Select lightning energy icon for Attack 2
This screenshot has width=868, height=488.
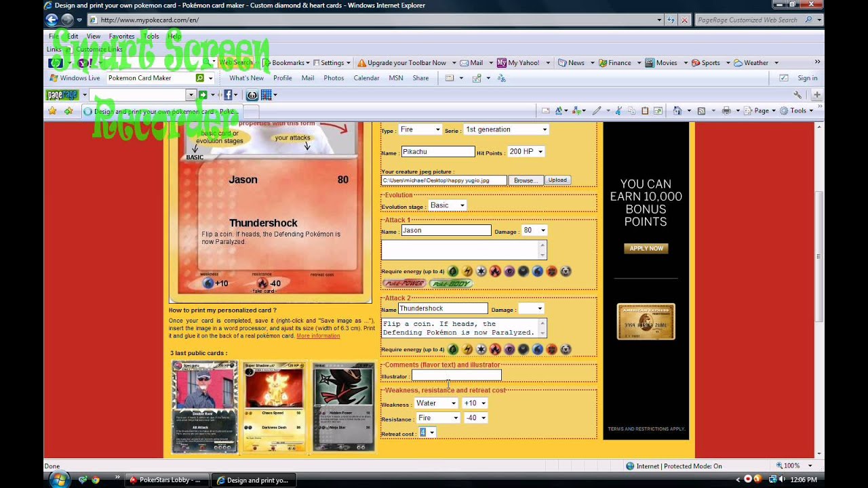point(467,349)
